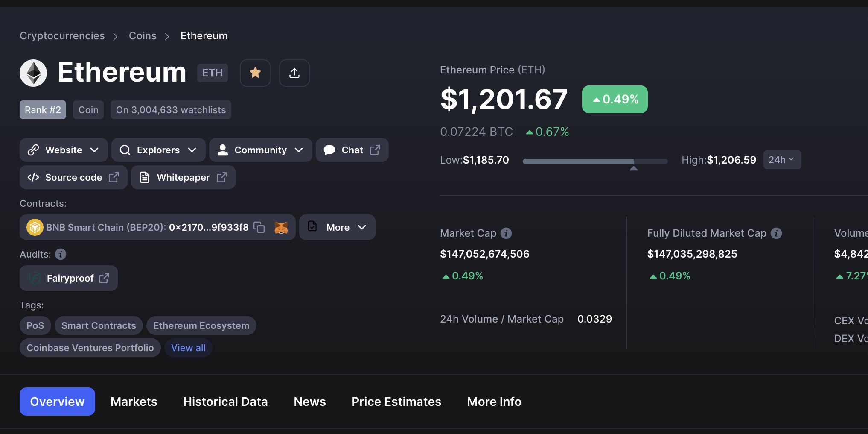The width and height of the screenshot is (868, 434).
Task: Click the Coin type badge
Action: (88, 110)
